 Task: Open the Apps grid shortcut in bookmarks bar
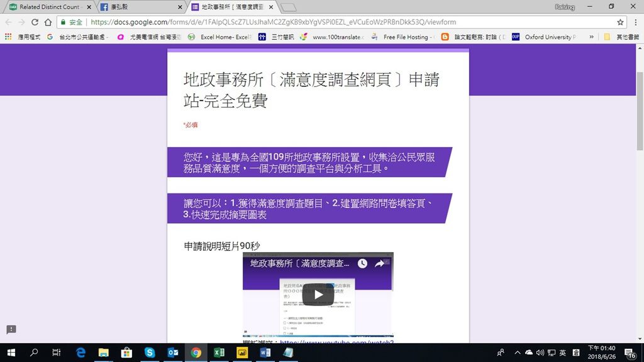[x=8, y=37]
